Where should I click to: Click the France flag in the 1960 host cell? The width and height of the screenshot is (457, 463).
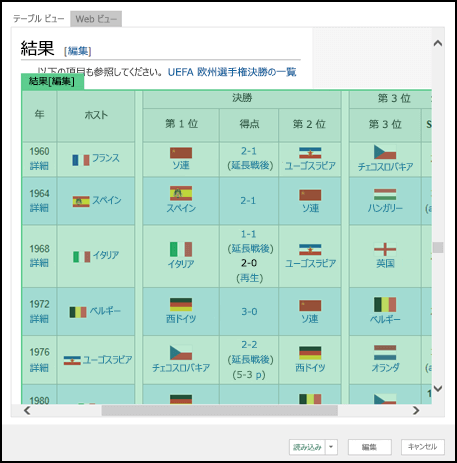(81, 160)
